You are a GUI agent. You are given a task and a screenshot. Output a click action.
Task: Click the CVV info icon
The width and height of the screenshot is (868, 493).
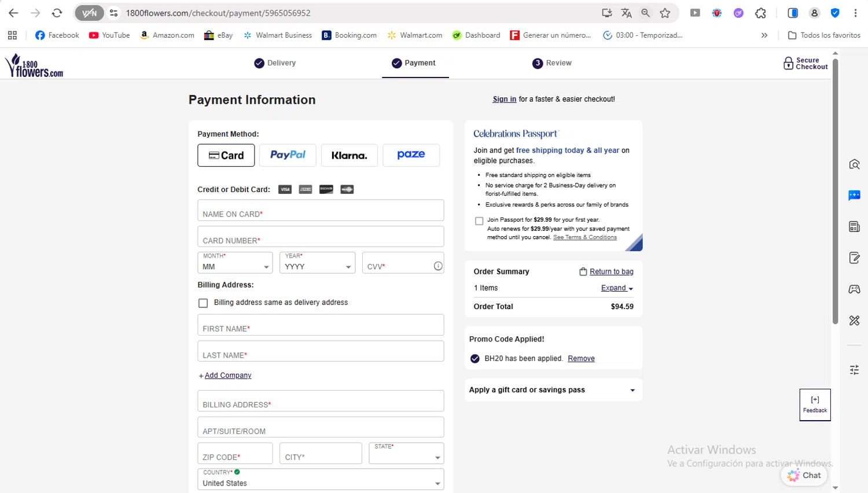click(x=438, y=266)
